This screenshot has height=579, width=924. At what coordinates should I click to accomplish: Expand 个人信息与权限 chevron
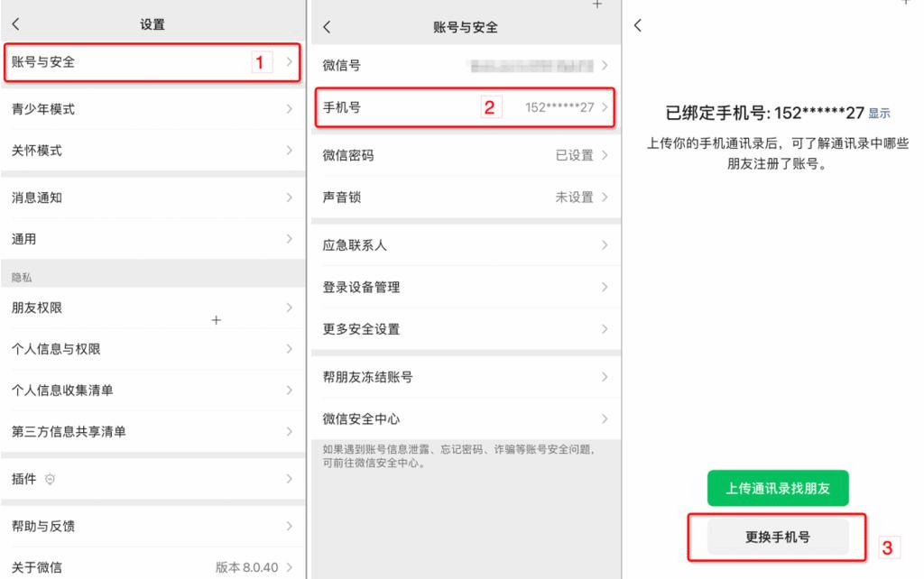(289, 349)
